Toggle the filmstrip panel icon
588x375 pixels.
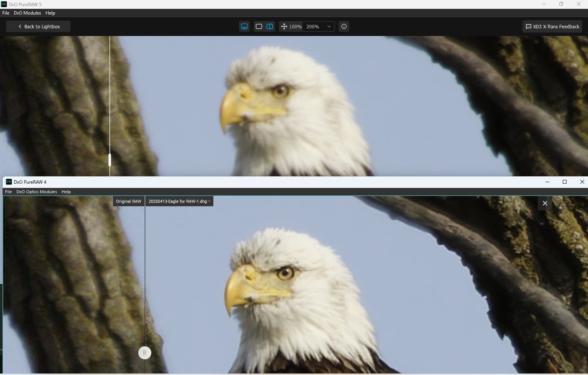coord(244,26)
